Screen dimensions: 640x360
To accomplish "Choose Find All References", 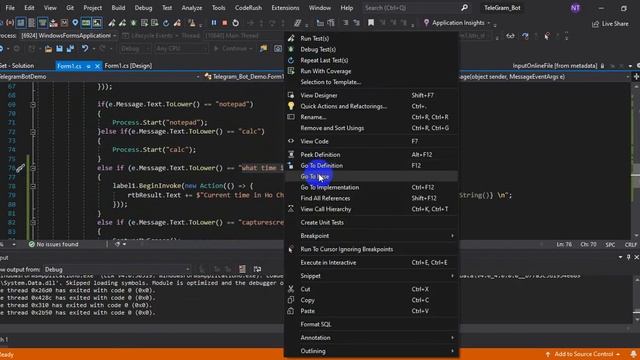I will [x=371, y=198].
